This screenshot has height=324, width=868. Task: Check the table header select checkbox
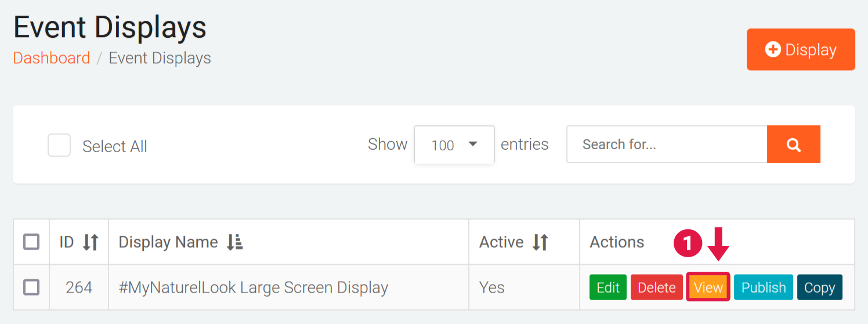pyautogui.click(x=31, y=242)
